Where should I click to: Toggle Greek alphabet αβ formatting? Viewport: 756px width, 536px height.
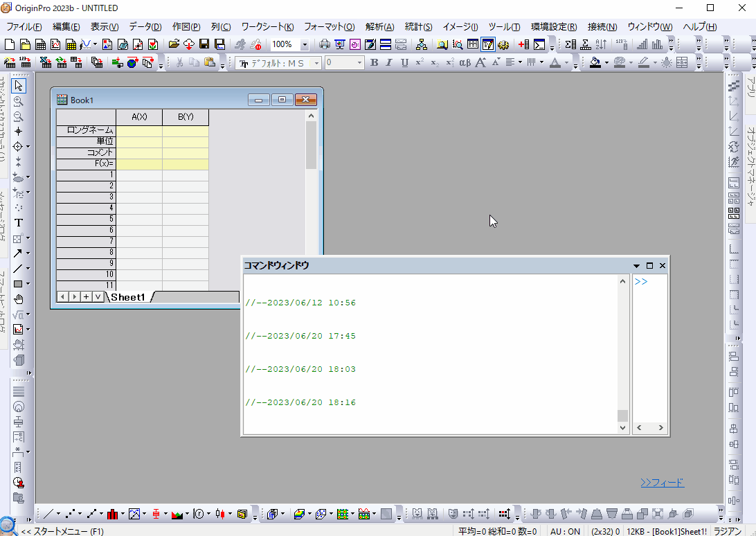(x=465, y=63)
